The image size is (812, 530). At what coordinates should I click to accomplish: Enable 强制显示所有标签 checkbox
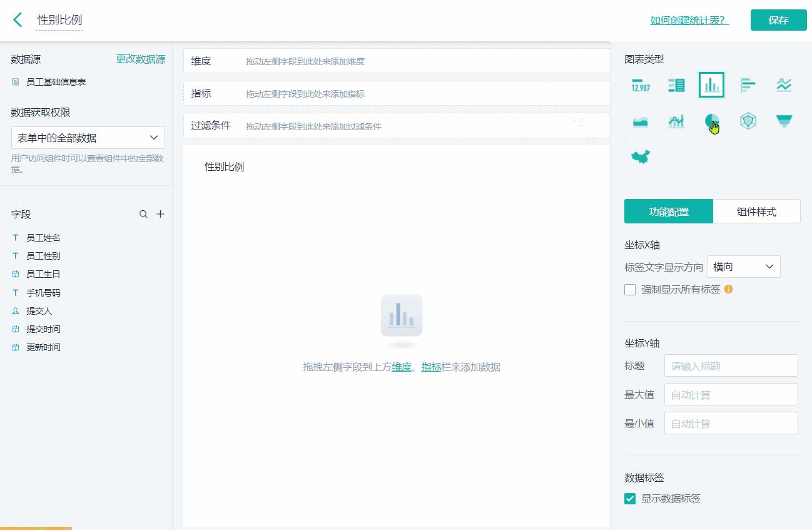coord(630,289)
